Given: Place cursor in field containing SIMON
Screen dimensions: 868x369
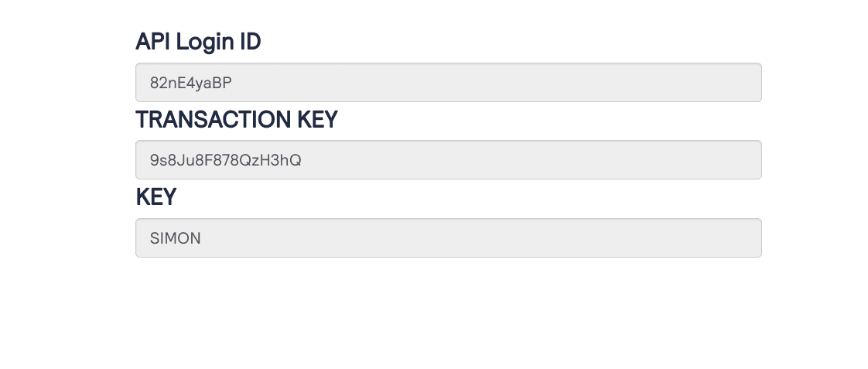Looking at the screenshot, I should pos(449,238).
